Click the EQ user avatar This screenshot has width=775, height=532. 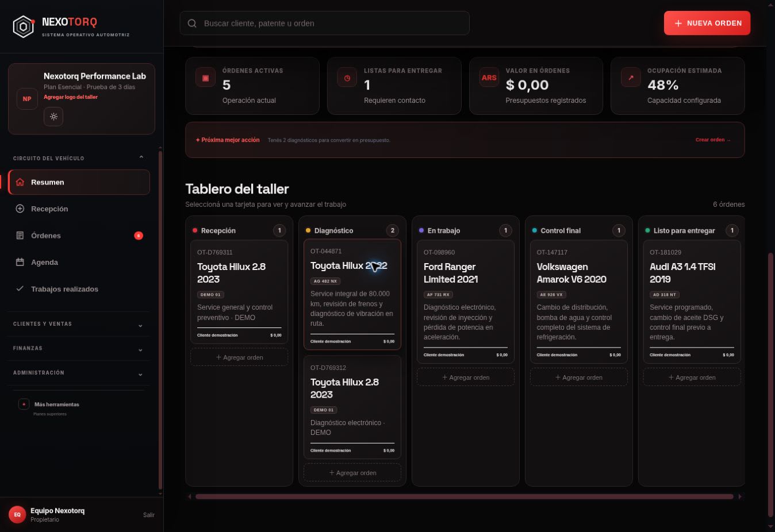coord(17,515)
